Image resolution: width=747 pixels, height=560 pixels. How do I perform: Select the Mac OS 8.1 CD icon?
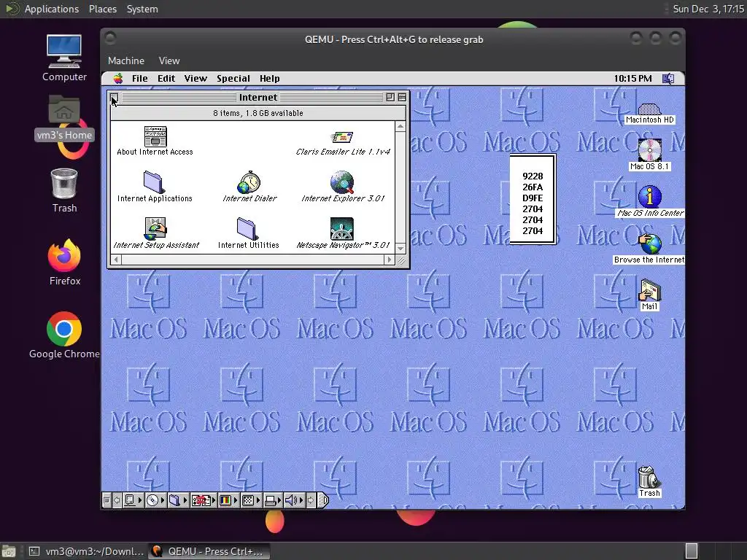pyautogui.click(x=649, y=150)
